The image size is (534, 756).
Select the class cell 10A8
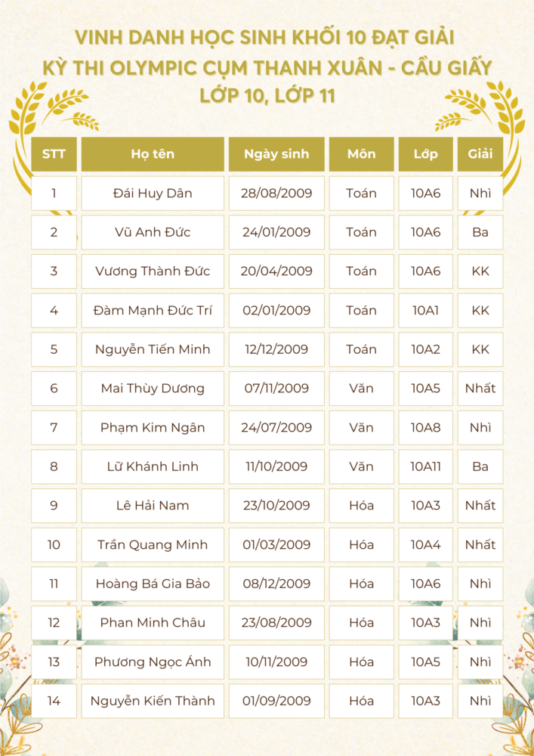pos(426,428)
